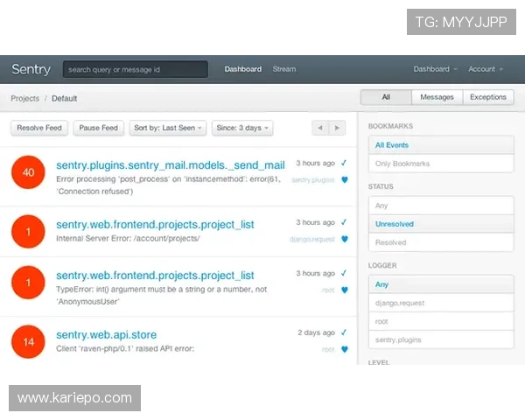Go to the next page arrow
This screenshot has width=525, height=420.
337,128
